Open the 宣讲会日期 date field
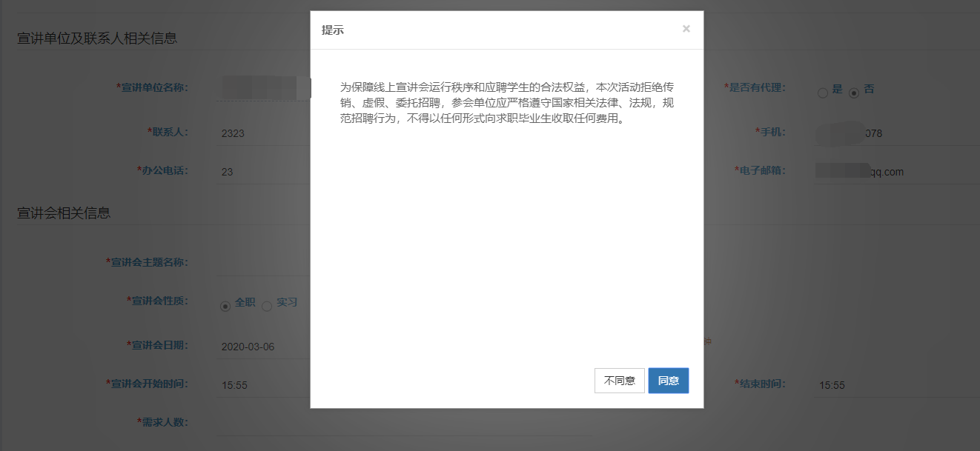The height and width of the screenshot is (451, 980). pos(263,347)
